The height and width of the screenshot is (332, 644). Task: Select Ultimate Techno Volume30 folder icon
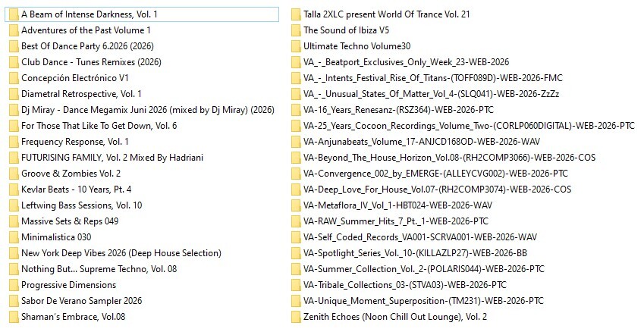click(296, 46)
